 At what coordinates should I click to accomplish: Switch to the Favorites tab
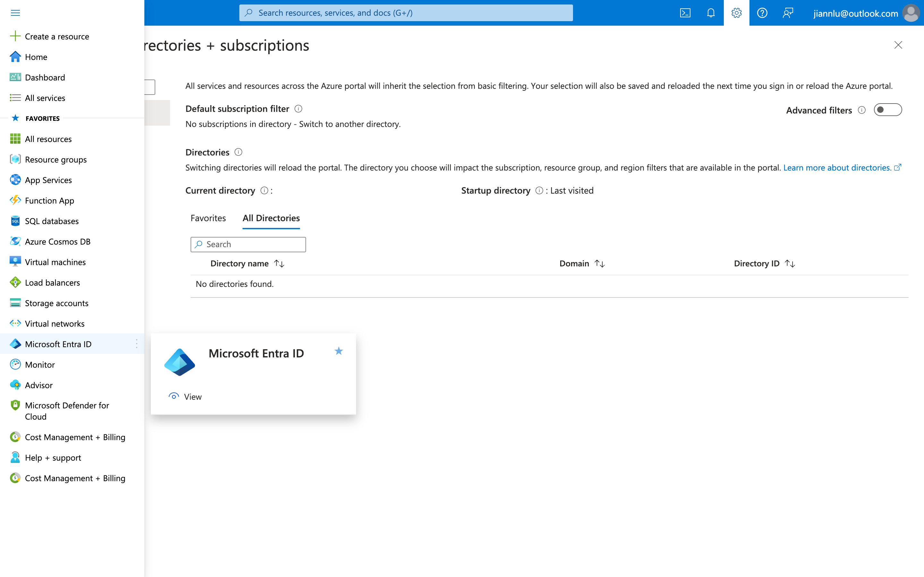[x=208, y=218]
